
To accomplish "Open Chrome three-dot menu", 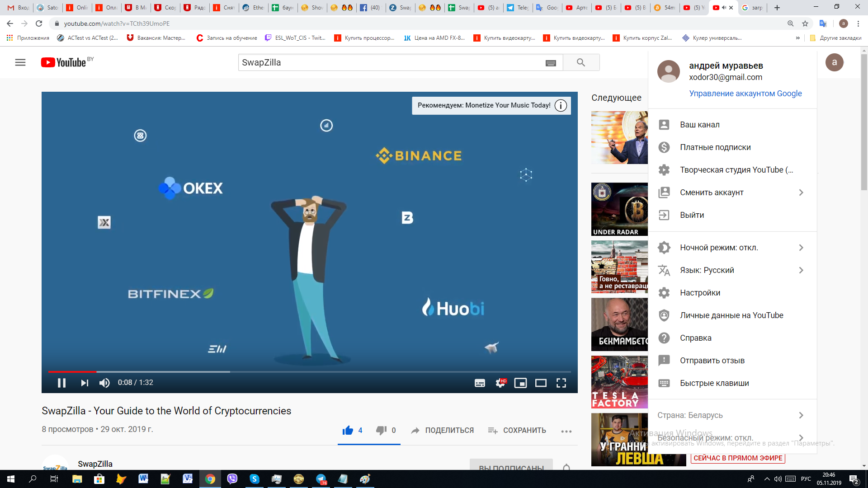I will click(858, 23).
